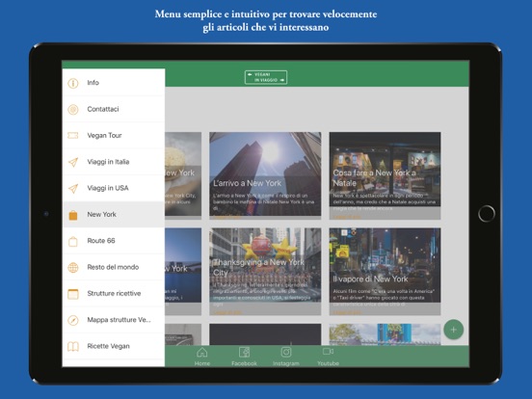The height and width of the screenshot is (399, 532).
Task: Open Resto del mondo menu label
Action: pyautogui.click(x=113, y=267)
